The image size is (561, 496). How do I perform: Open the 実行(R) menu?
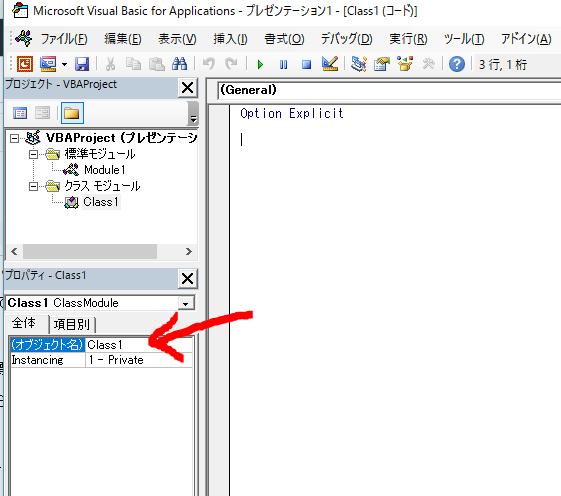(408, 39)
